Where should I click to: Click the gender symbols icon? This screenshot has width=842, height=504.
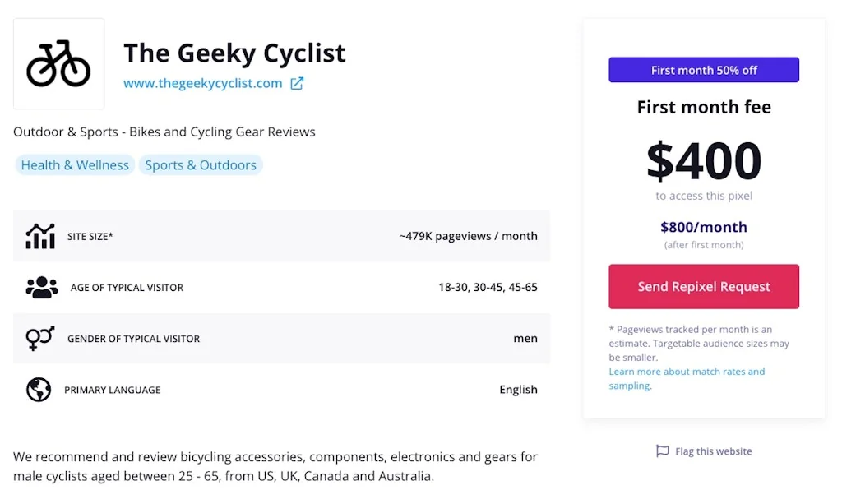[x=40, y=338]
